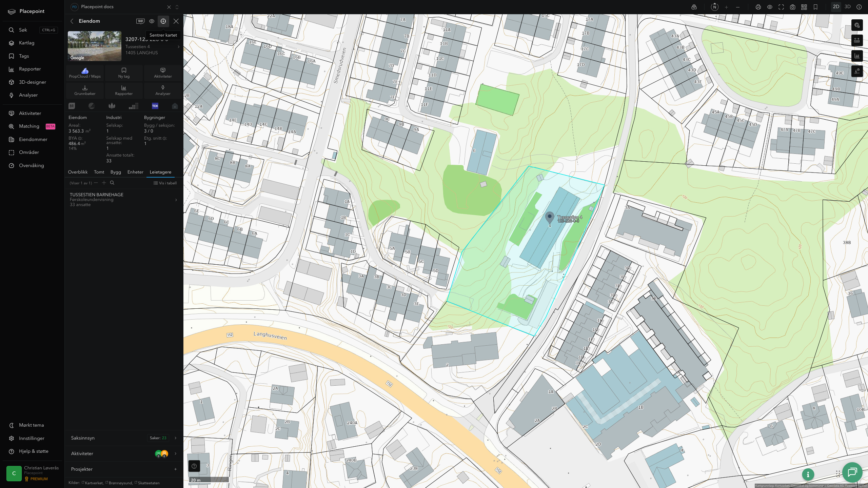This screenshot has height=488, width=868.
Task: Click the Sentrer kartet crosshair icon
Action: (163, 21)
